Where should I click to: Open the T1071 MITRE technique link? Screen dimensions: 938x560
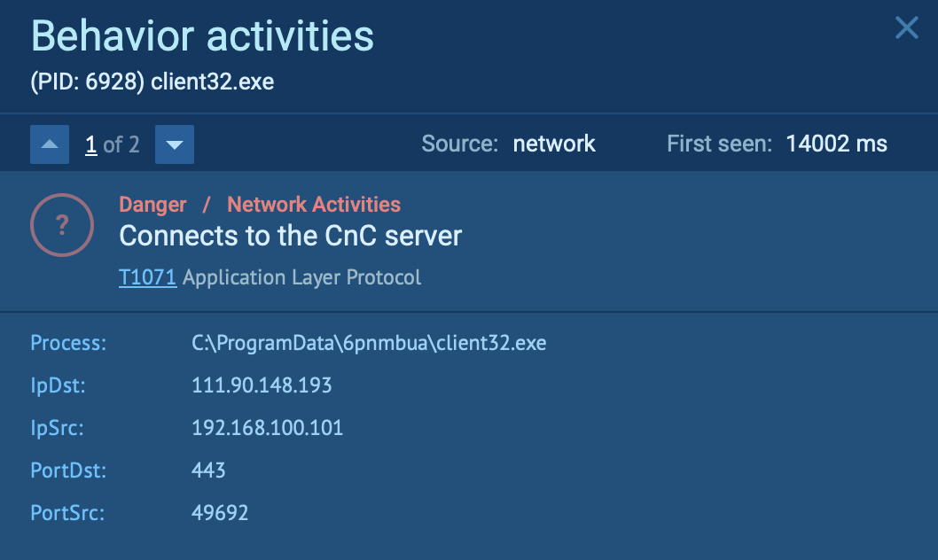pyautogui.click(x=147, y=277)
